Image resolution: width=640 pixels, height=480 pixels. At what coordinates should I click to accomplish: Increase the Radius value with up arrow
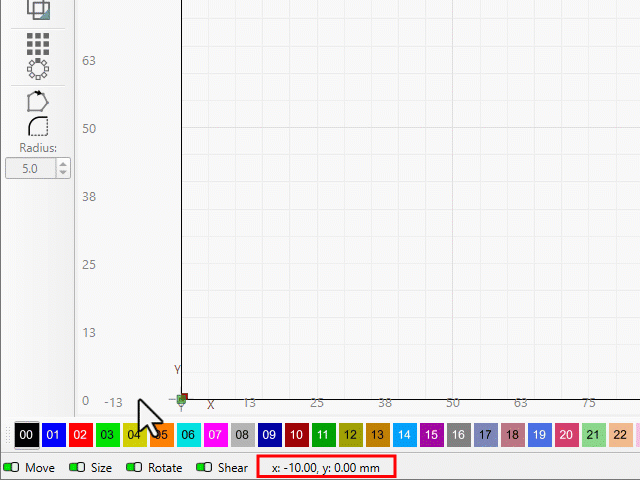(64, 164)
